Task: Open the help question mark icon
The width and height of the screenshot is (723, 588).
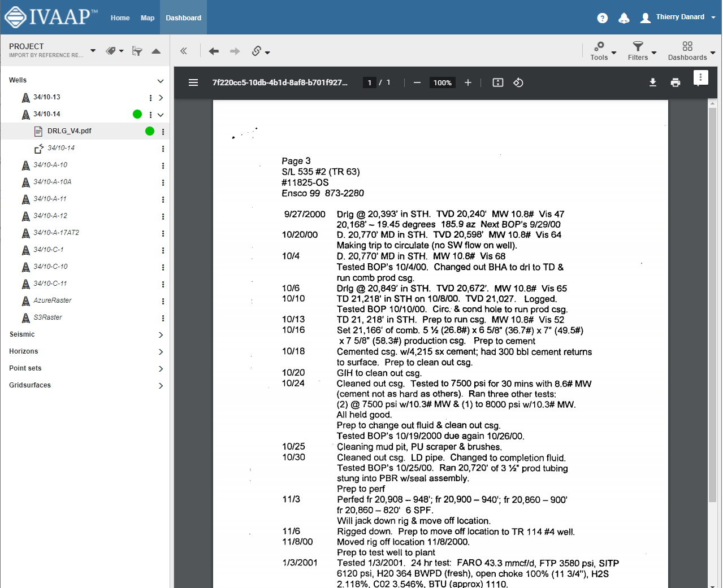Action: [603, 18]
